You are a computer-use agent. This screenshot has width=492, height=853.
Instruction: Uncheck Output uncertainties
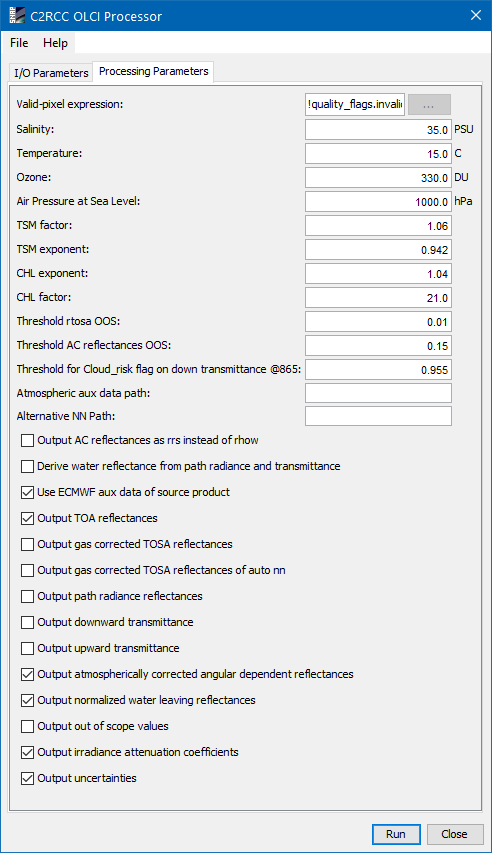(x=27, y=778)
